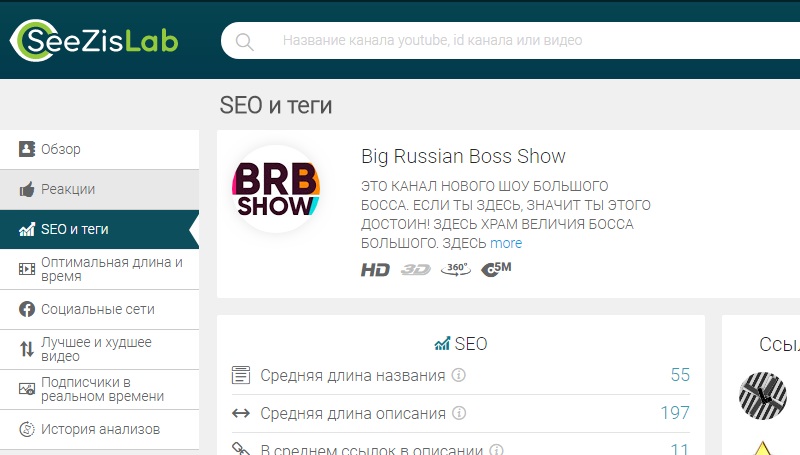Click the info icon next to Средняя длина описания

click(x=459, y=413)
